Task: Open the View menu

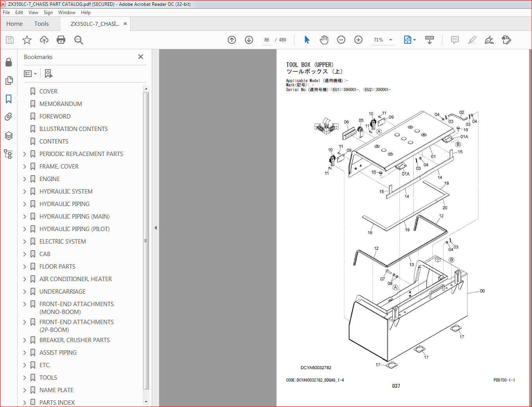Action: 33,13
